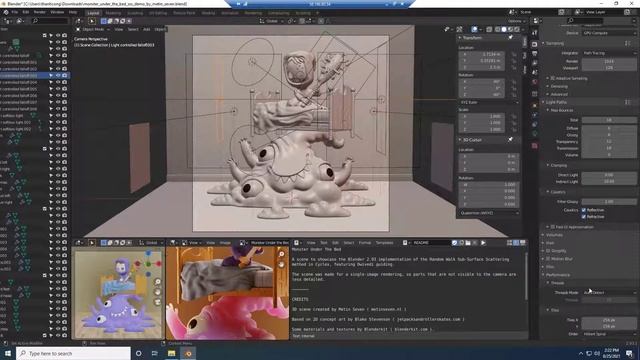
Task: Click zoom gizmo in image editor
Action: coord(282,254)
